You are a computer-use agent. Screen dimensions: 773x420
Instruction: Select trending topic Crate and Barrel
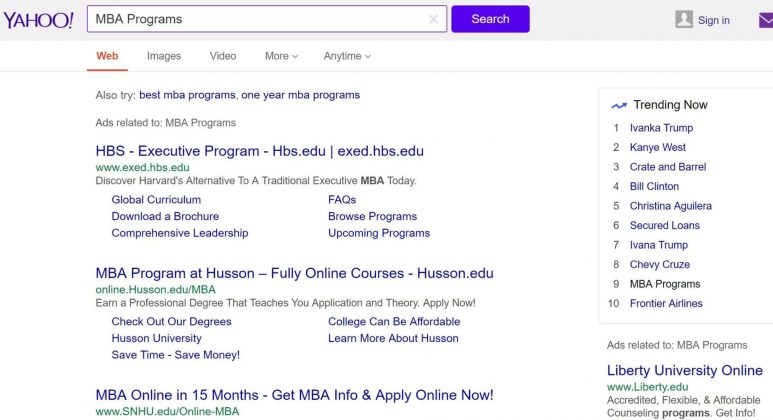[668, 167]
